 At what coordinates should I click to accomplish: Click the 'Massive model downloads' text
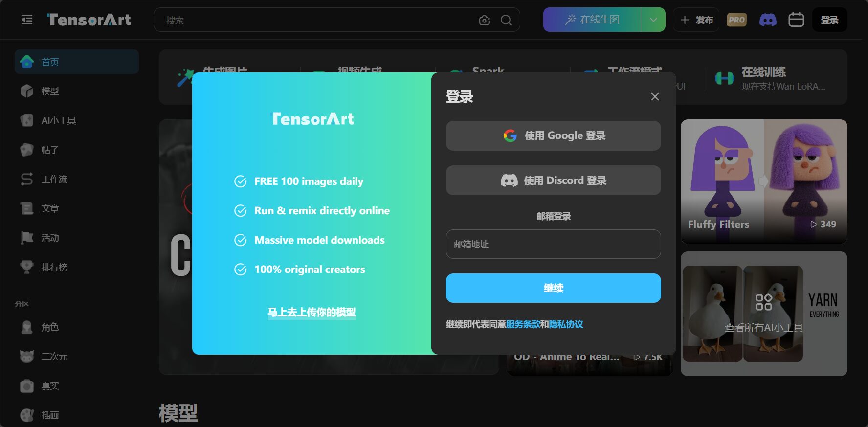coord(319,240)
